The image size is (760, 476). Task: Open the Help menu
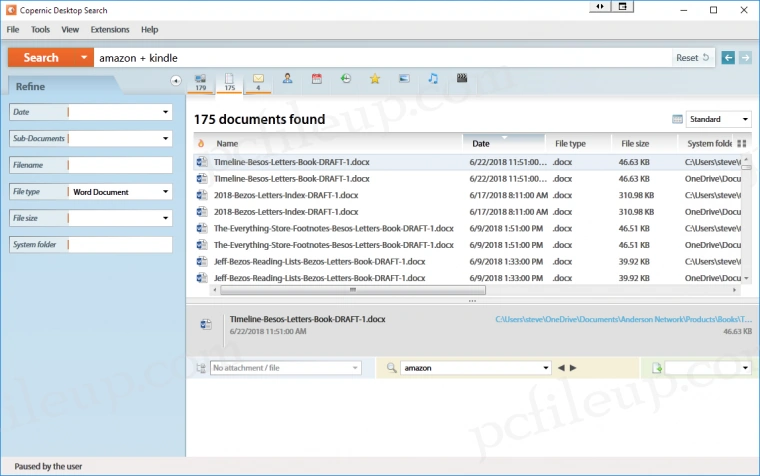(x=150, y=30)
